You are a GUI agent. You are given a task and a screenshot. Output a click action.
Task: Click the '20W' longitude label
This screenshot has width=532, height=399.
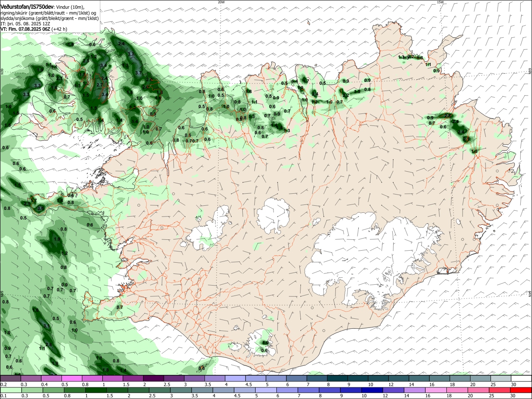pyautogui.click(x=221, y=2)
